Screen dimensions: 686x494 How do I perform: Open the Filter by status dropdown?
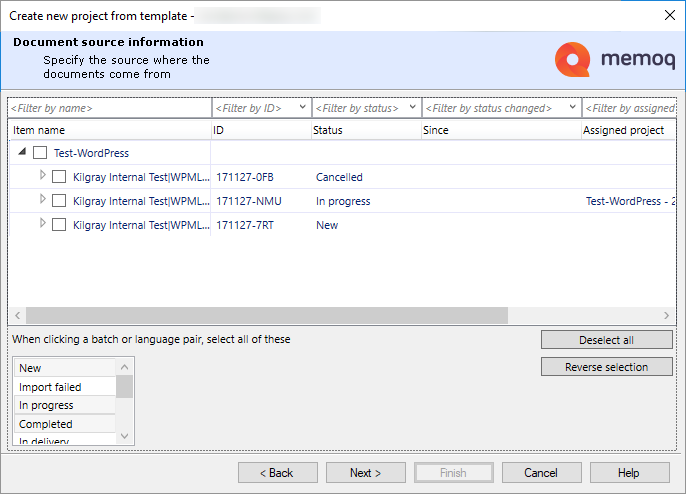412,108
